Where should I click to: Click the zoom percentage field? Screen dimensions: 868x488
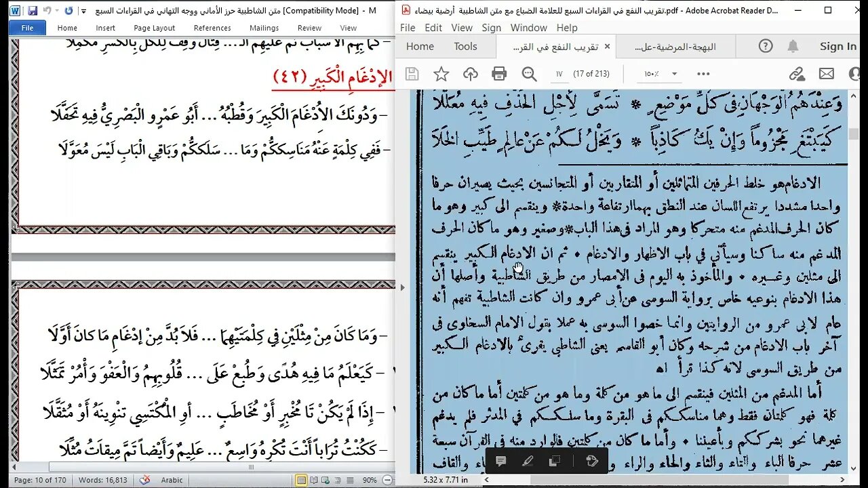(654, 74)
